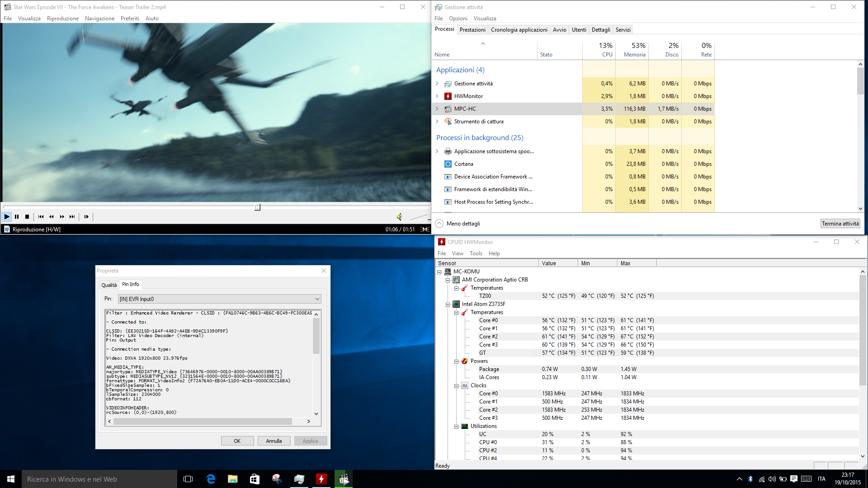Decrease playback rate in MPC-HC
This screenshot has width=868, height=488.
(x=52, y=217)
